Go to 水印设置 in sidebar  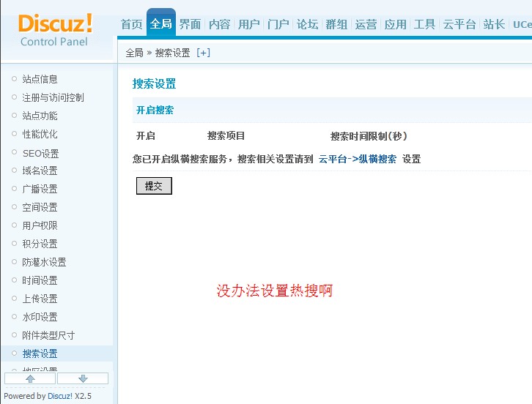(40, 317)
